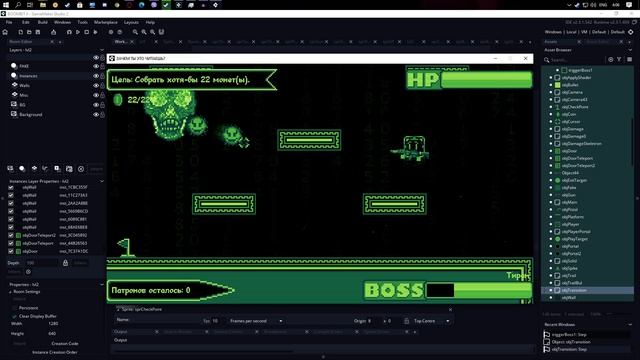
Task: Open a project using toolbar folder icon
Action: point(29,32)
